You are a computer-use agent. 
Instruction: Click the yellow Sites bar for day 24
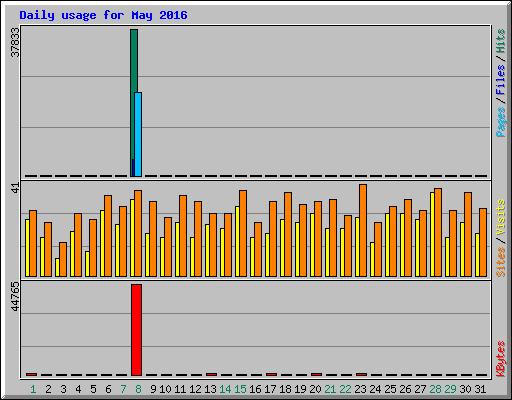point(372,259)
